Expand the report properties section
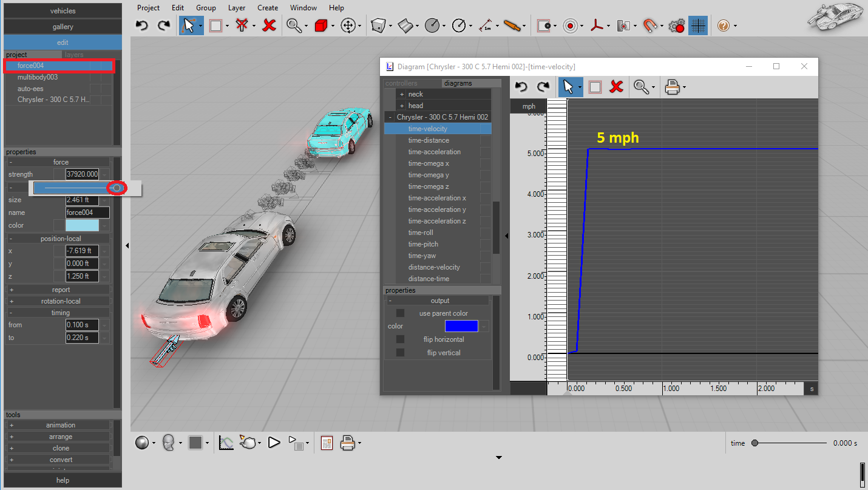Image resolution: width=868 pixels, height=490 pixels. coord(12,290)
